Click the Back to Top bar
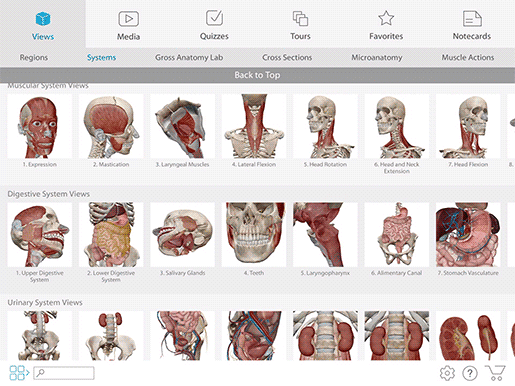Screen dimensions: 515x386 (257, 75)
